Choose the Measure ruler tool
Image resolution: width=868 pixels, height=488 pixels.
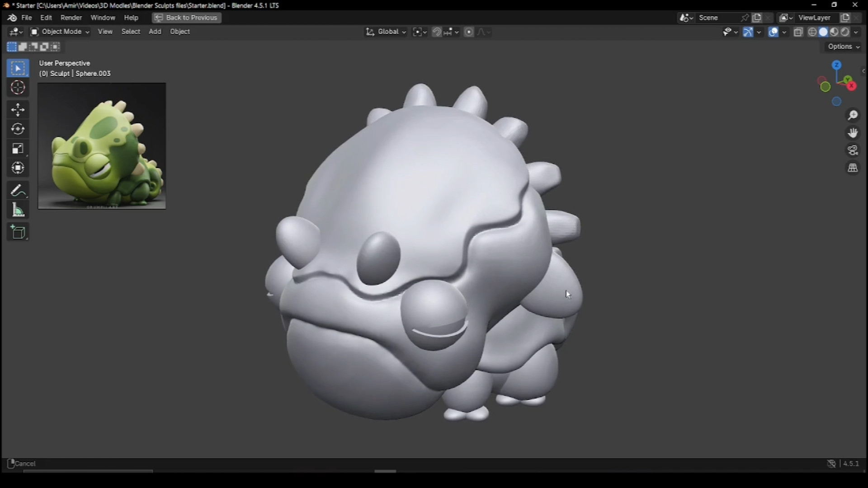pos(18,210)
